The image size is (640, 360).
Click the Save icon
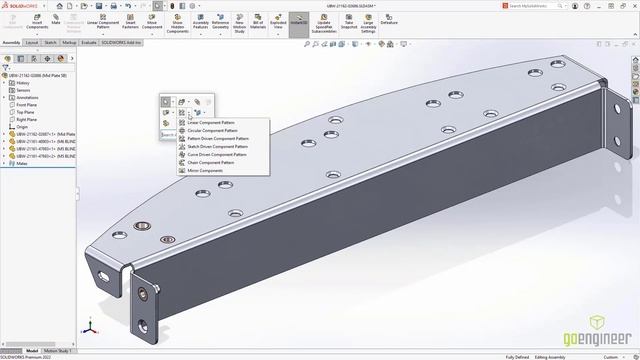(99, 6)
